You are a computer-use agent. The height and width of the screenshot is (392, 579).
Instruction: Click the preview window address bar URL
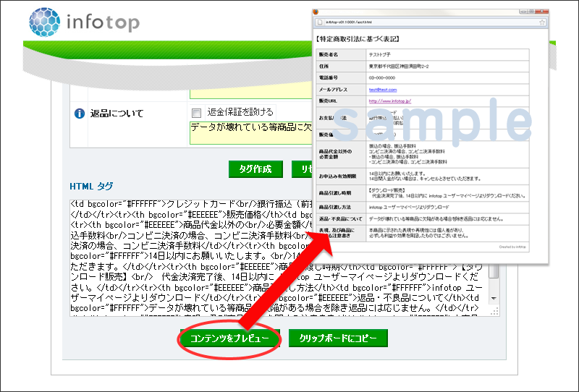tap(349, 22)
